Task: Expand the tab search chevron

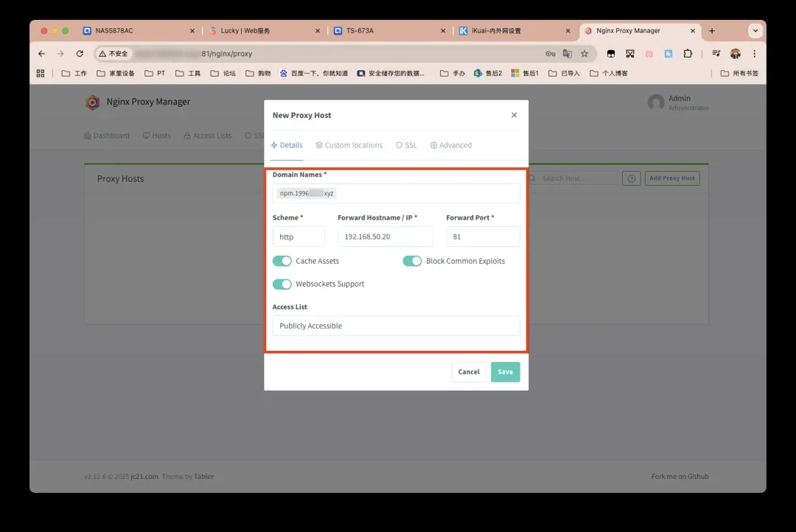Action: [x=754, y=31]
